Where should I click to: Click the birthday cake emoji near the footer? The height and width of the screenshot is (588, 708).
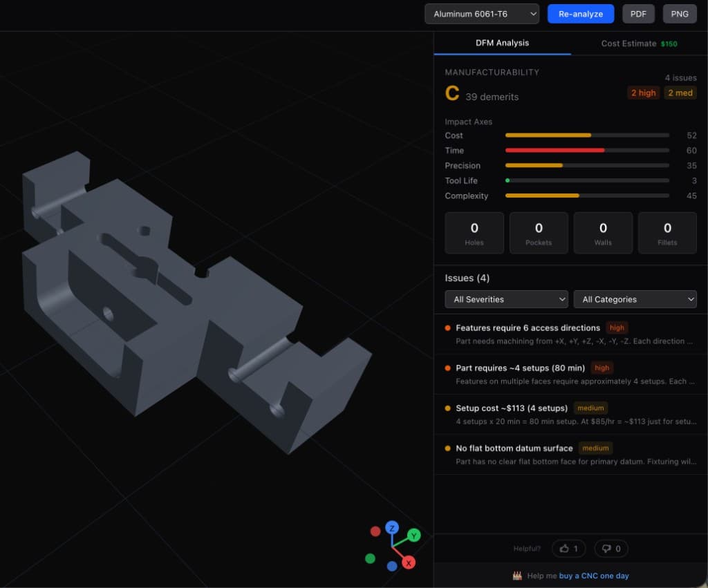(x=516, y=575)
